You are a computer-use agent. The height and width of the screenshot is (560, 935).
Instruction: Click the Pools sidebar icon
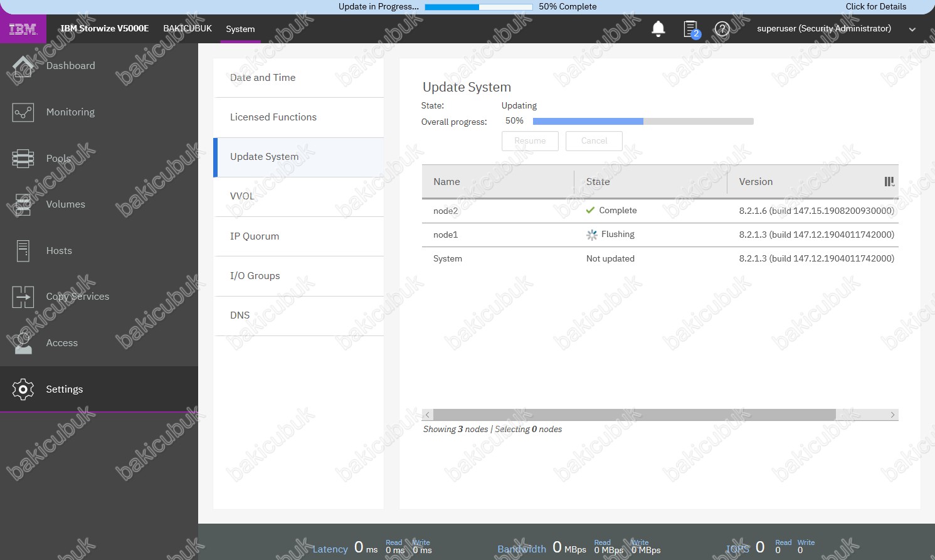pyautogui.click(x=23, y=158)
